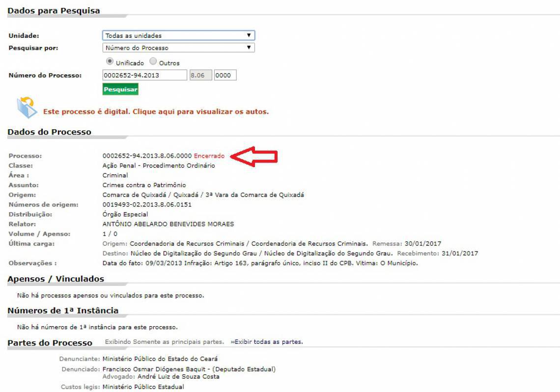The height and width of the screenshot is (392, 560).
Task: Select the Unificado radio button
Action: [x=110, y=62]
